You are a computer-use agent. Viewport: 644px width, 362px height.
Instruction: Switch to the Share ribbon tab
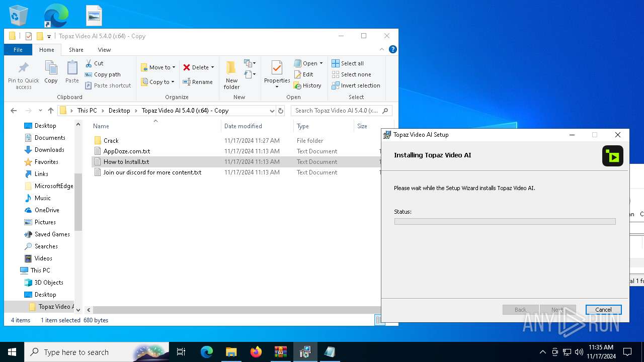76,50
